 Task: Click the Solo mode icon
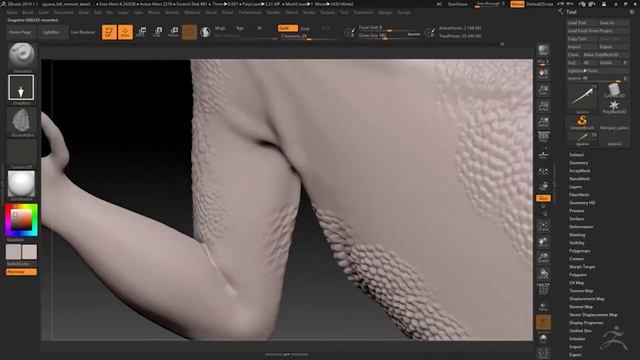(543, 339)
